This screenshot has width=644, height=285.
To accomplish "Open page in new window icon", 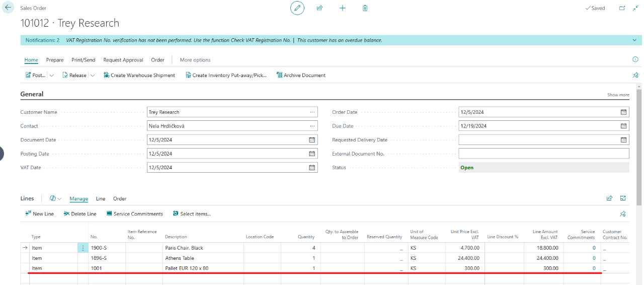I will (x=622, y=8).
